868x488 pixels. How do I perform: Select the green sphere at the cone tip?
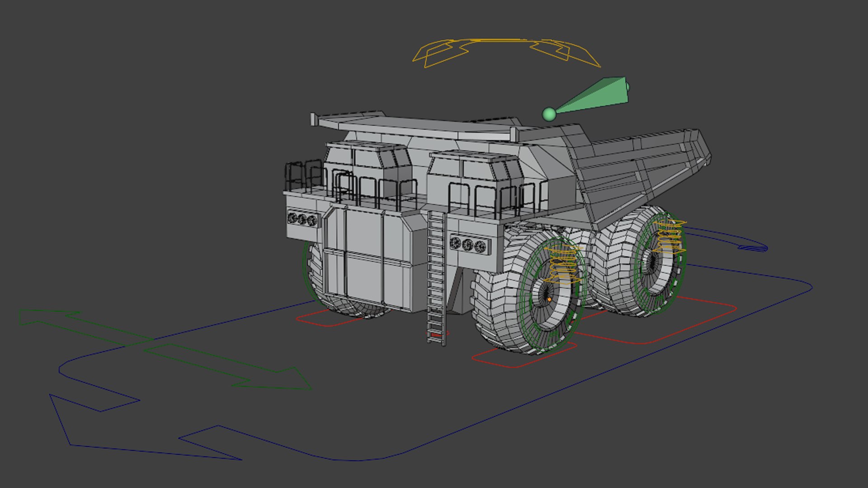pos(549,114)
